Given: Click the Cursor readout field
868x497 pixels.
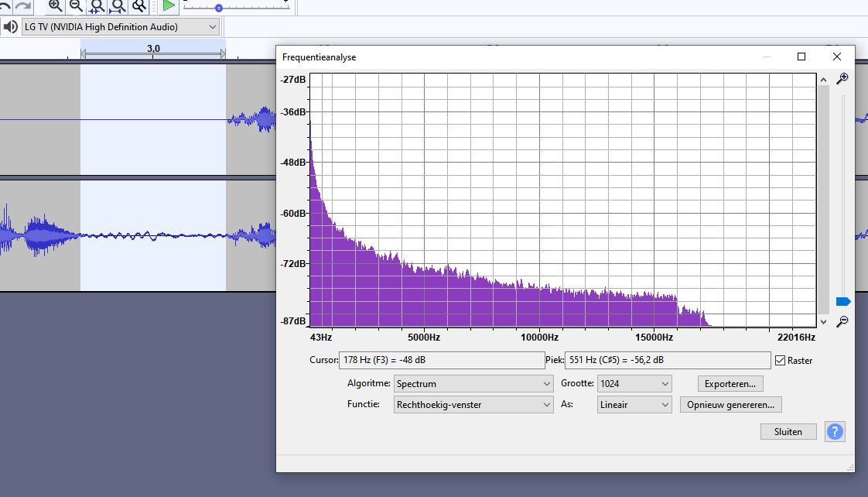Looking at the screenshot, I should click(x=442, y=360).
